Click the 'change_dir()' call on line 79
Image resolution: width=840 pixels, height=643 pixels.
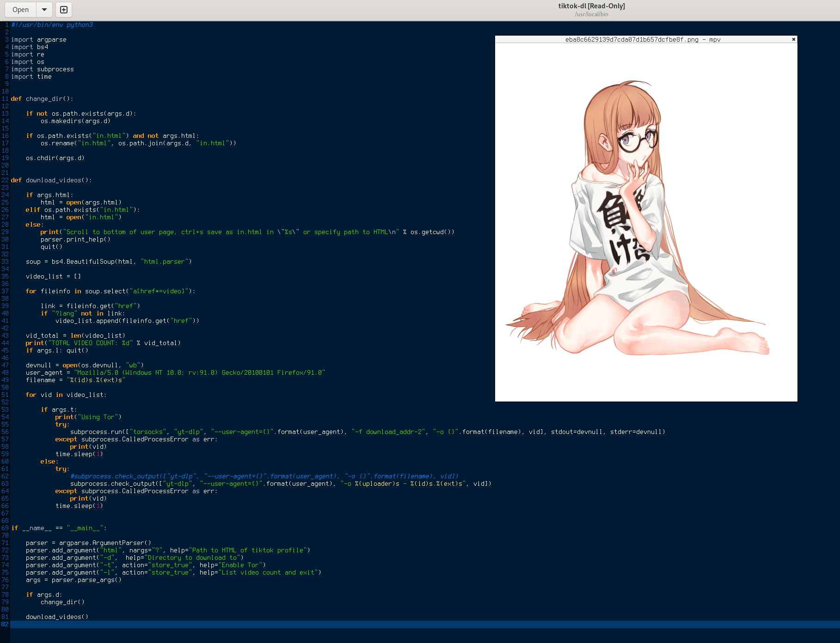[62, 602]
